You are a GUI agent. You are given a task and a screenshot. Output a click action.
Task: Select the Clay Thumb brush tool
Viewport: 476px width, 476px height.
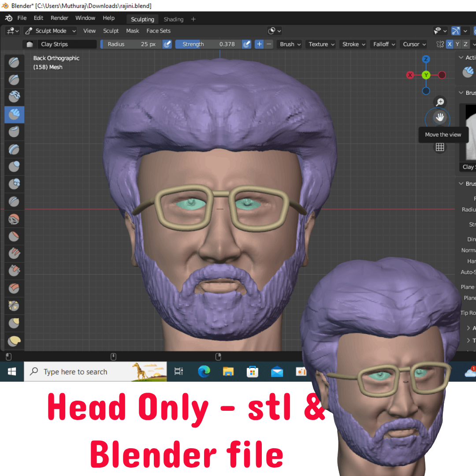(x=14, y=132)
